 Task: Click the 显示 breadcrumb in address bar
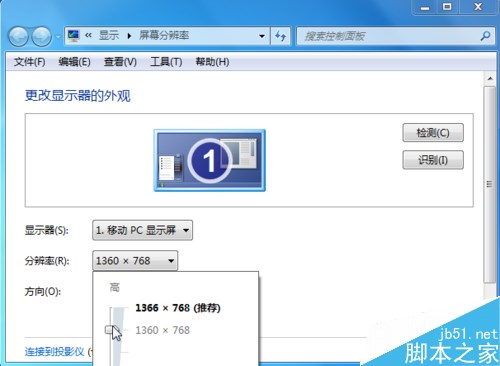[x=109, y=35]
